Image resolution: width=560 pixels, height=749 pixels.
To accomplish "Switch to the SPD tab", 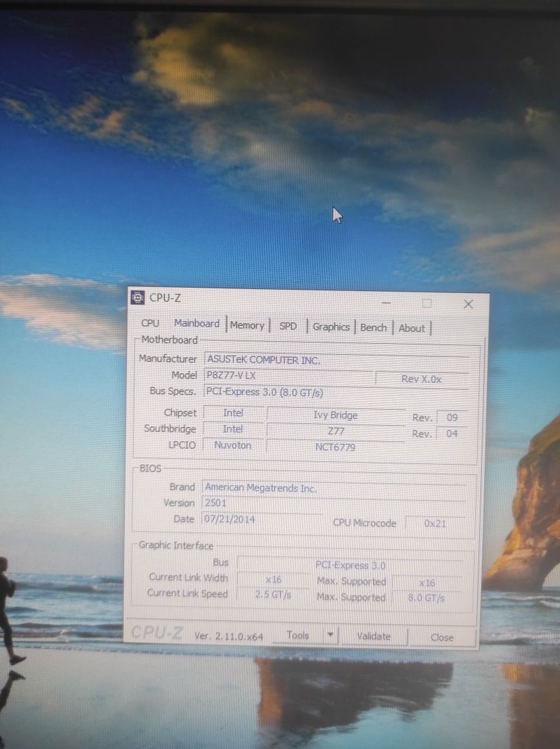I will click(x=288, y=326).
